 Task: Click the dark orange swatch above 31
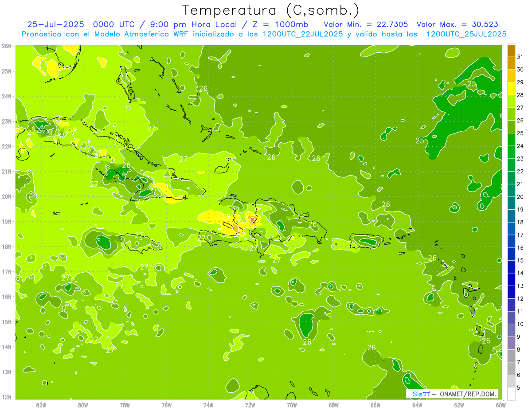(511, 51)
